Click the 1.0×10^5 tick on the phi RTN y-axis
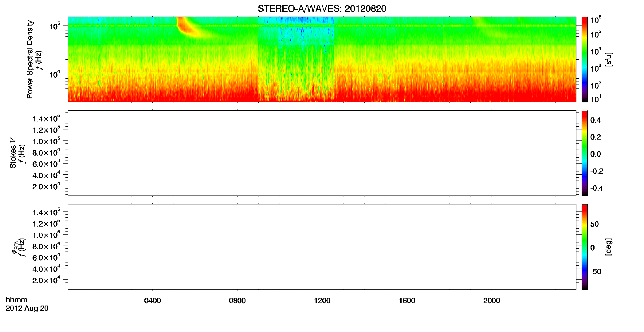The width and height of the screenshot is (644, 332). pos(46,235)
